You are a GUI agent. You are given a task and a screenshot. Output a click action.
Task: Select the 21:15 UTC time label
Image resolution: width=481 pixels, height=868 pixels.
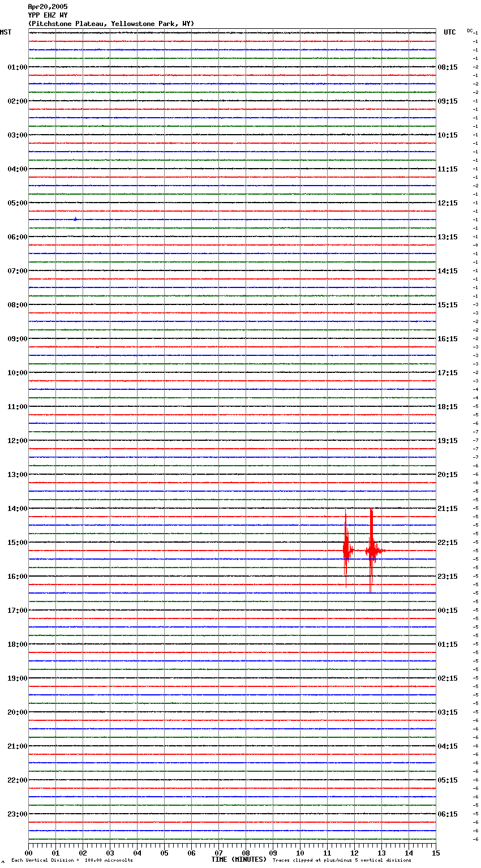pos(448,509)
